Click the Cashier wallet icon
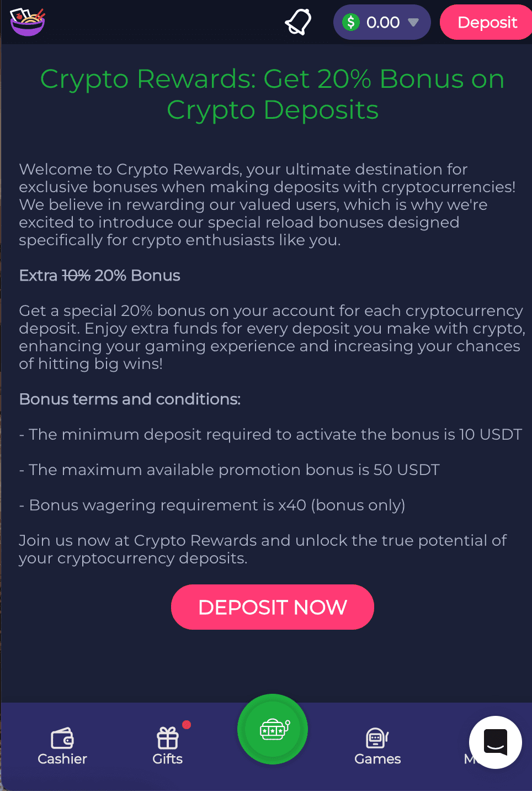The height and width of the screenshot is (791, 532). (x=62, y=737)
